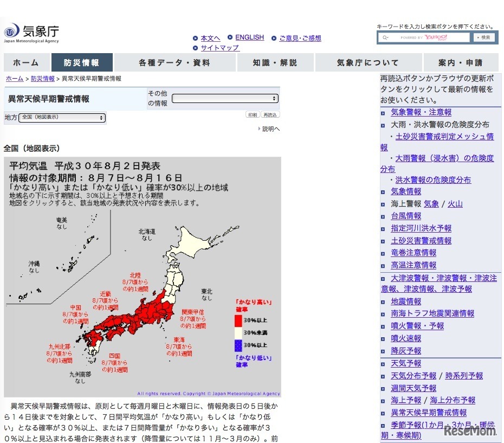Click the blue square icon beside 地震情報
This screenshot has width=504, height=443.
coord(383,301)
